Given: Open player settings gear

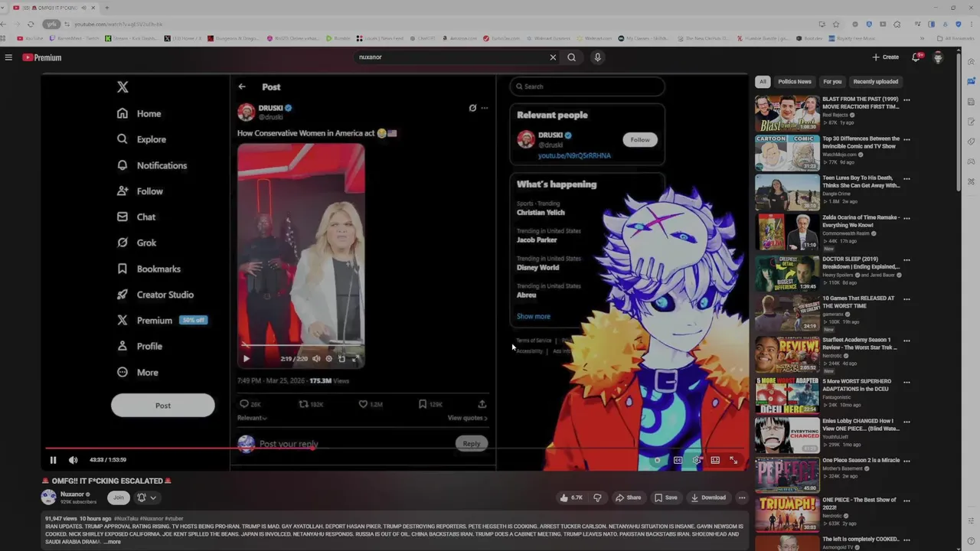Looking at the screenshot, I should coord(696,460).
